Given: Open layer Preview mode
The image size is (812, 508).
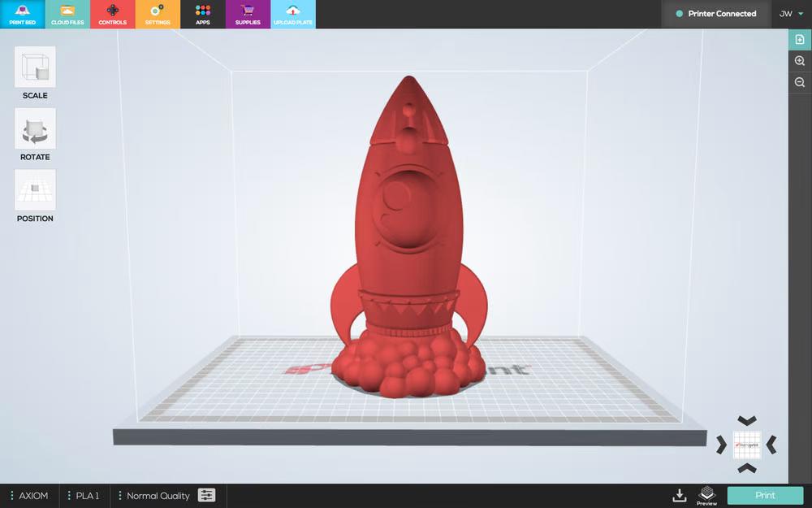Looking at the screenshot, I should pos(706,495).
